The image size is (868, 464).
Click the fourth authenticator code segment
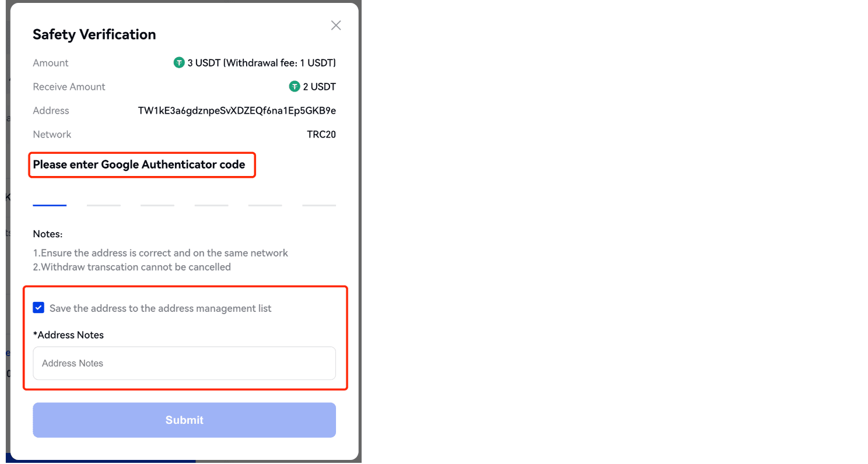[x=211, y=201]
